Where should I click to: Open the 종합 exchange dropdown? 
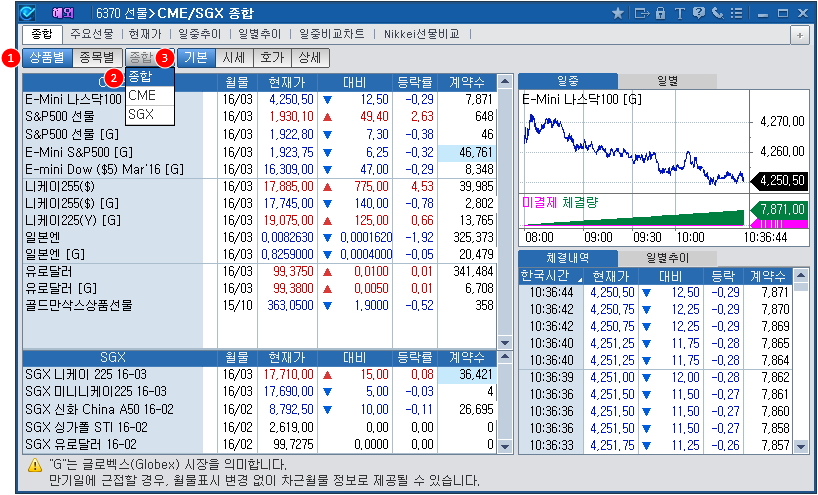point(150,57)
